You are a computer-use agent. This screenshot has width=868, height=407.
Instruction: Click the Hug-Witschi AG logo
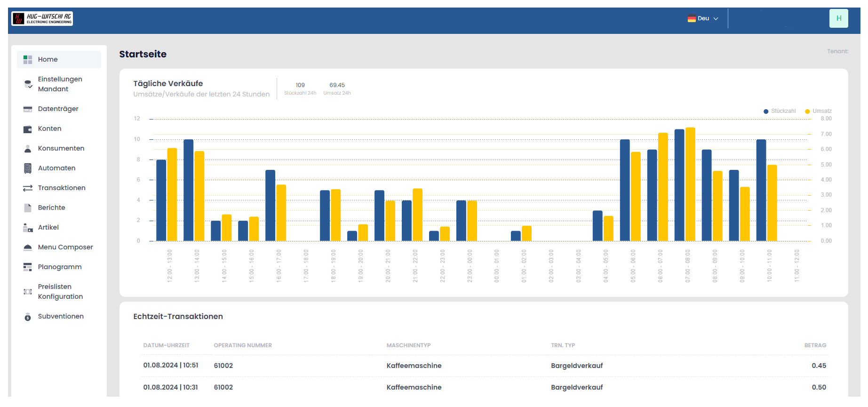[42, 19]
